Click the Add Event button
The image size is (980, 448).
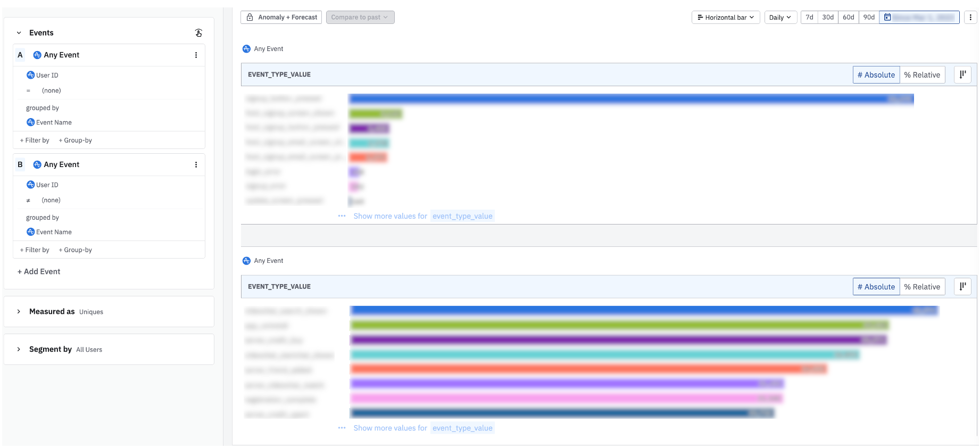pyautogui.click(x=39, y=271)
